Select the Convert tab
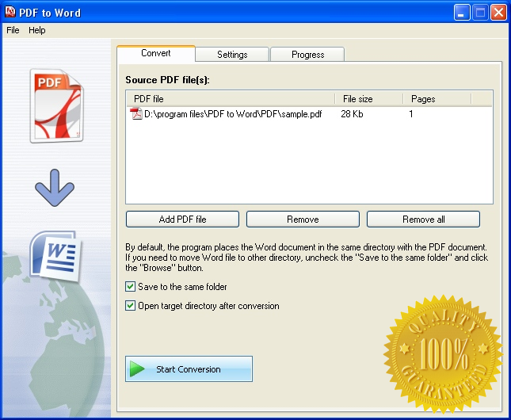 coord(156,54)
